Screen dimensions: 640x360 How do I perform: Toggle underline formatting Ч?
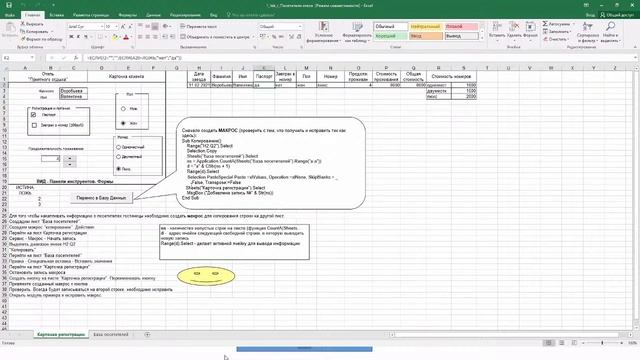point(86,37)
